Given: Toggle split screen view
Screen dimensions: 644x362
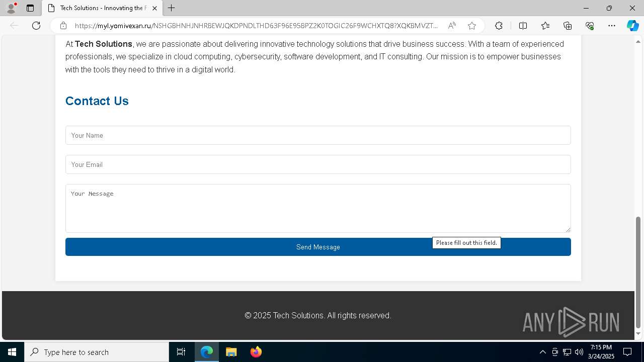Looking at the screenshot, I should pos(523,26).
